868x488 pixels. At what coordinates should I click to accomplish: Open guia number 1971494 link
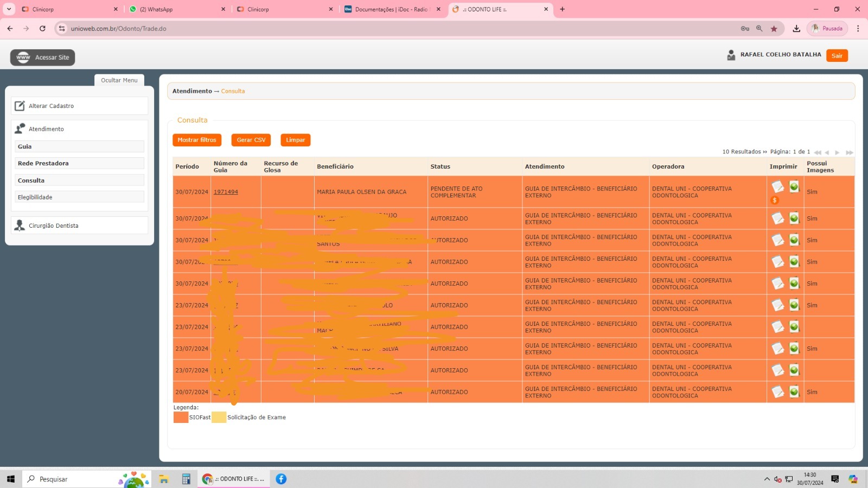226,192
